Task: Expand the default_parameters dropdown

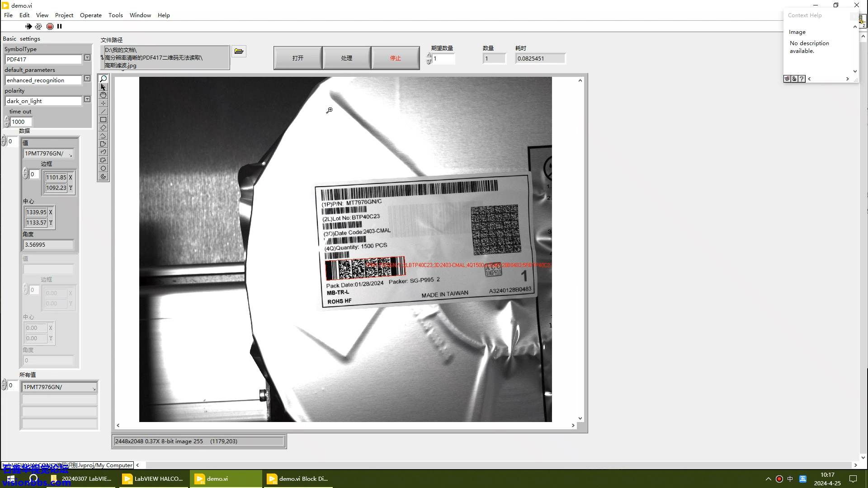Action: (87, 79)
